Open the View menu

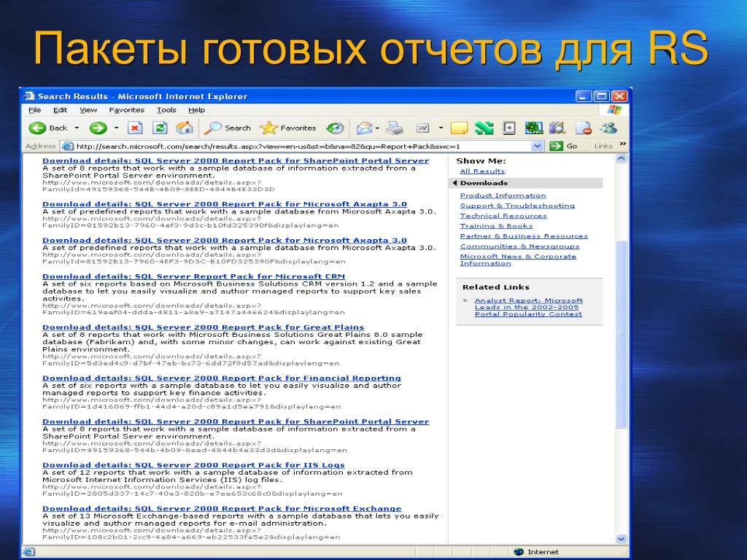pyautogui.click(x=88, y=110)
